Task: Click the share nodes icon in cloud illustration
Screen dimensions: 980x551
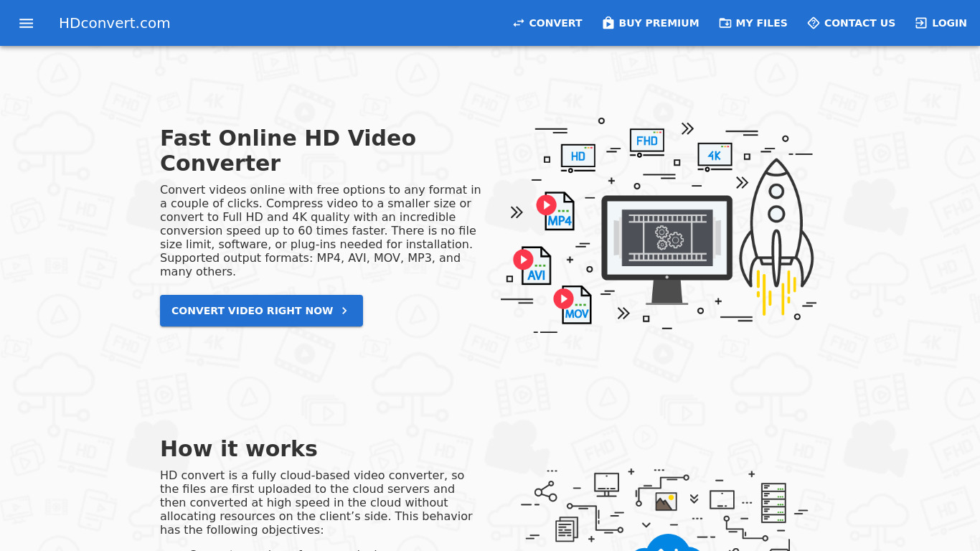Action: click(546, 491)
